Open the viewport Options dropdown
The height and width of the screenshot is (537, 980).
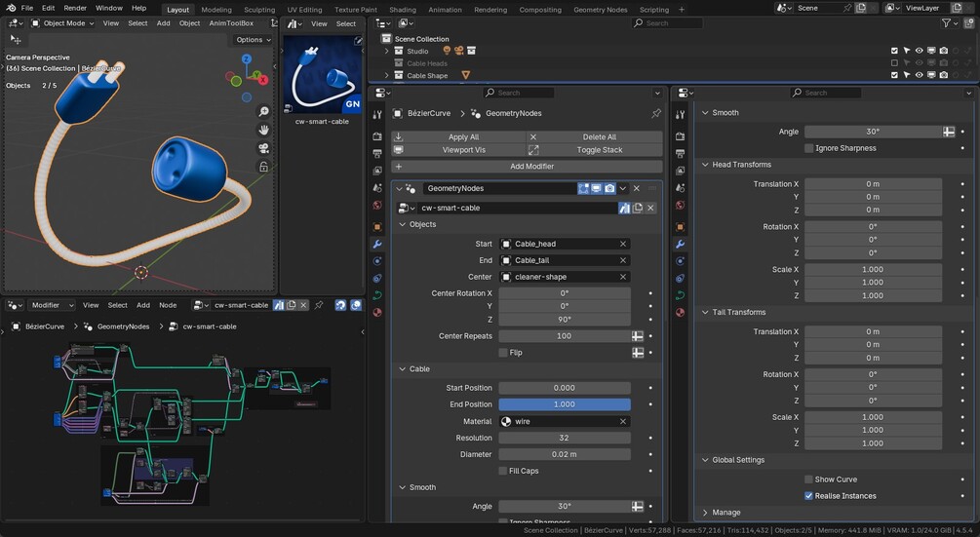coord(254,39)
